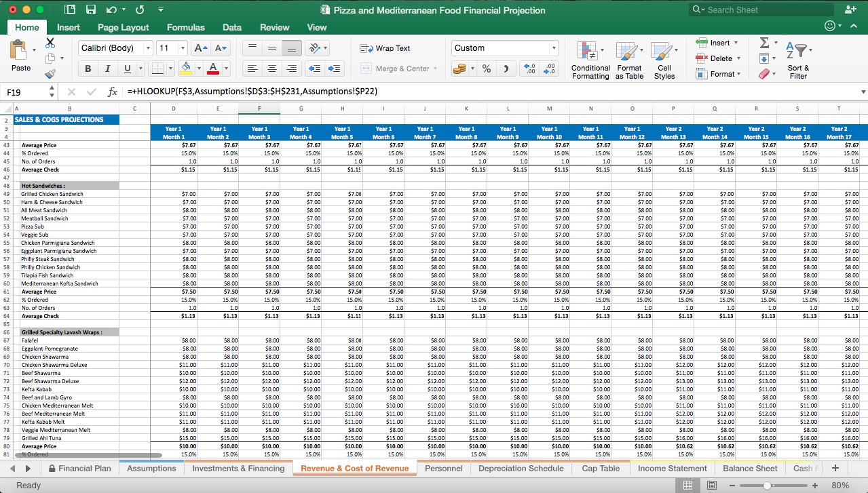Click Format cells button

tap(719, 74)
